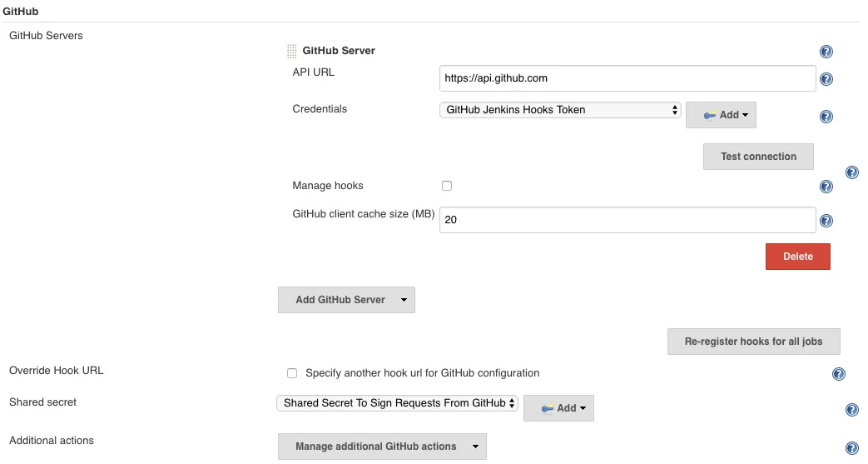The image size is (868, 464).
Task: Open help icon for Shared secret row
Action: point(852,410)
